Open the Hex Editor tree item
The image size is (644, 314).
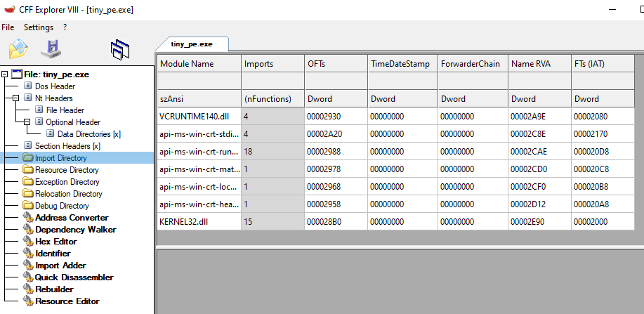click(x=56, y=241)
